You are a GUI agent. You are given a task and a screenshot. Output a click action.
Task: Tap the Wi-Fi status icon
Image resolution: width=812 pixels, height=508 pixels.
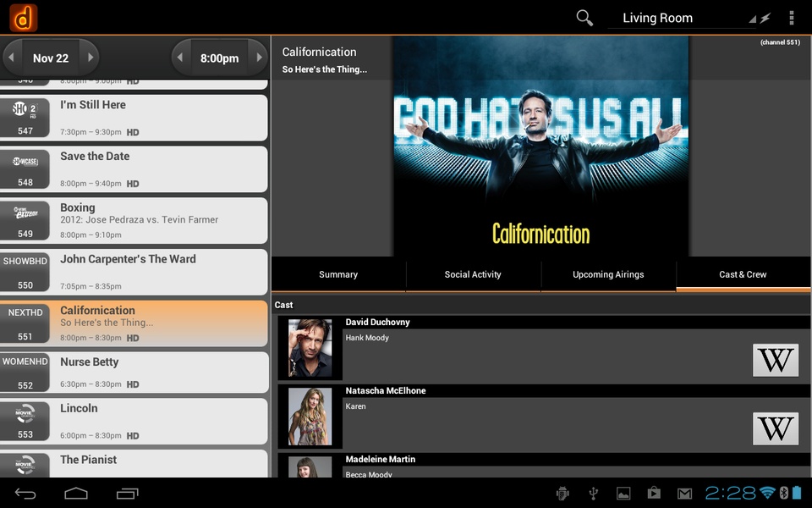[x=767, y=493]
